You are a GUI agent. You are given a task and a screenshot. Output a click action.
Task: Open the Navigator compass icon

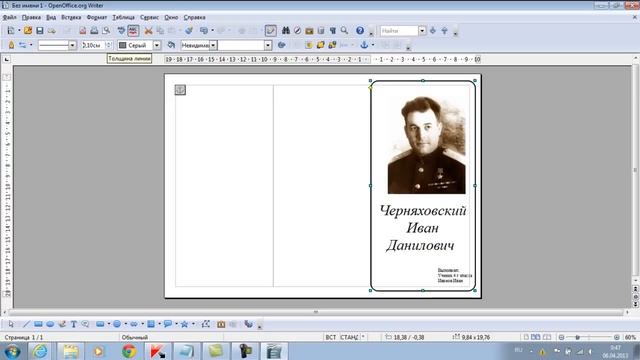coord(298,31)
